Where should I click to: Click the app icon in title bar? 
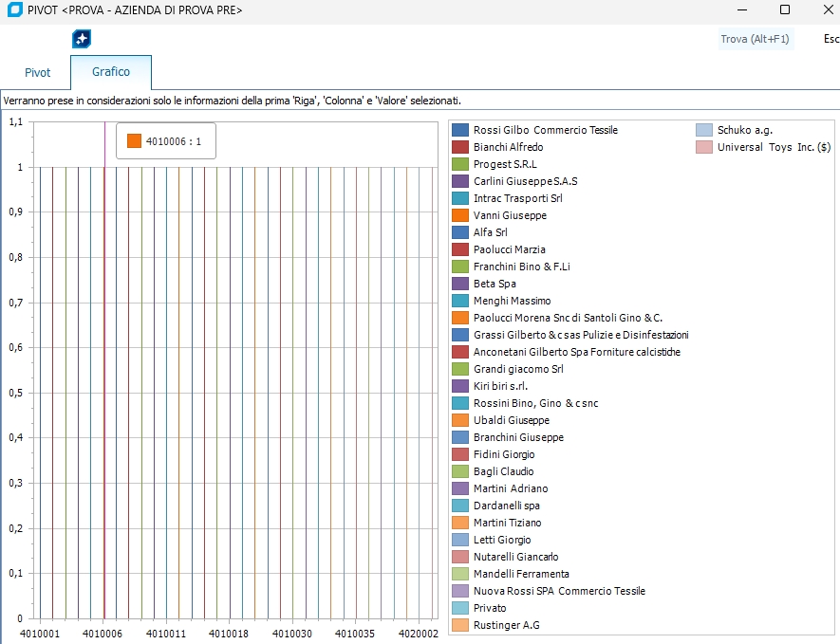[x=13, y=9]
